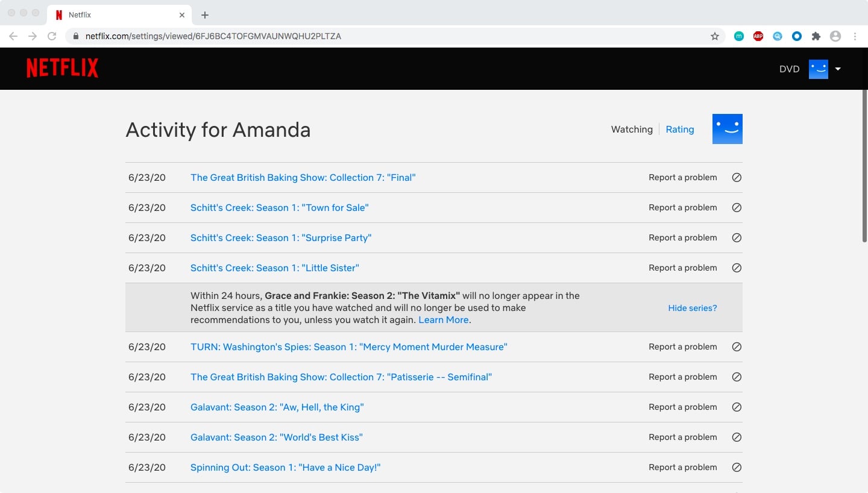This screenshot has height=493, width=868.
Task: Open Schitt's Creek "Surprise Party"
Action: pyautogui.click(x=281, y=238)
